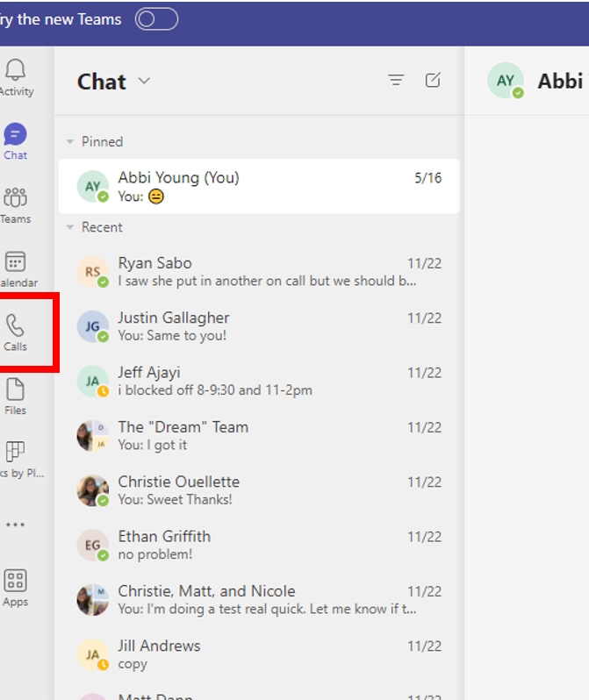The width and height of the screenshot is (589, 700).
Task: Expand the Chat title dropdown chevron
Action: coord(144,81)
